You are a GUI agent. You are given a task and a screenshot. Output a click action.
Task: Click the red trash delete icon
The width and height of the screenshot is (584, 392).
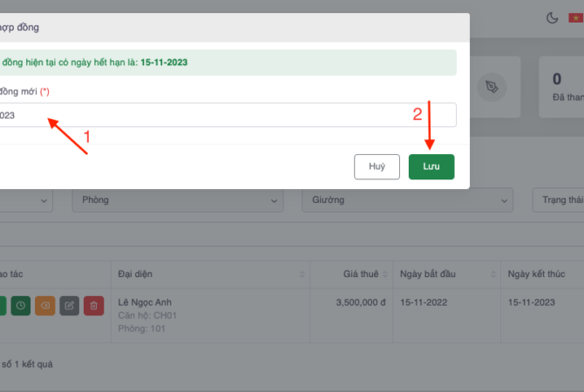[94, 306]
